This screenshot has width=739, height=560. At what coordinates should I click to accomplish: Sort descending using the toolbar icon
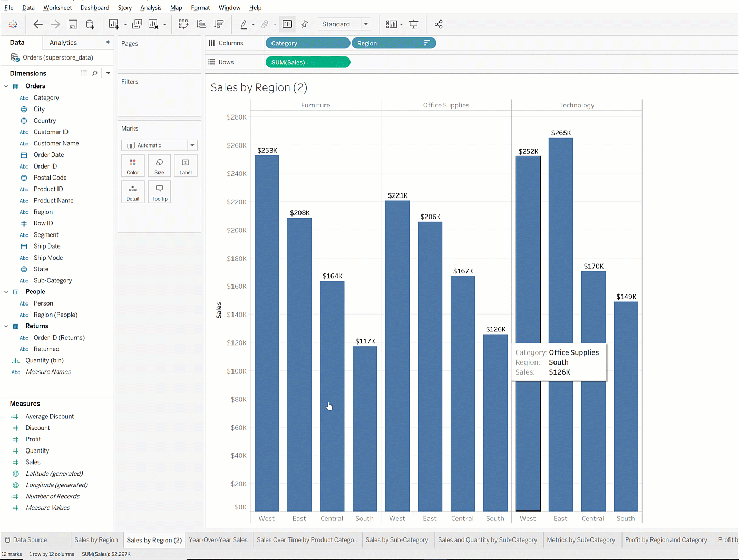(x=219, y=24)
